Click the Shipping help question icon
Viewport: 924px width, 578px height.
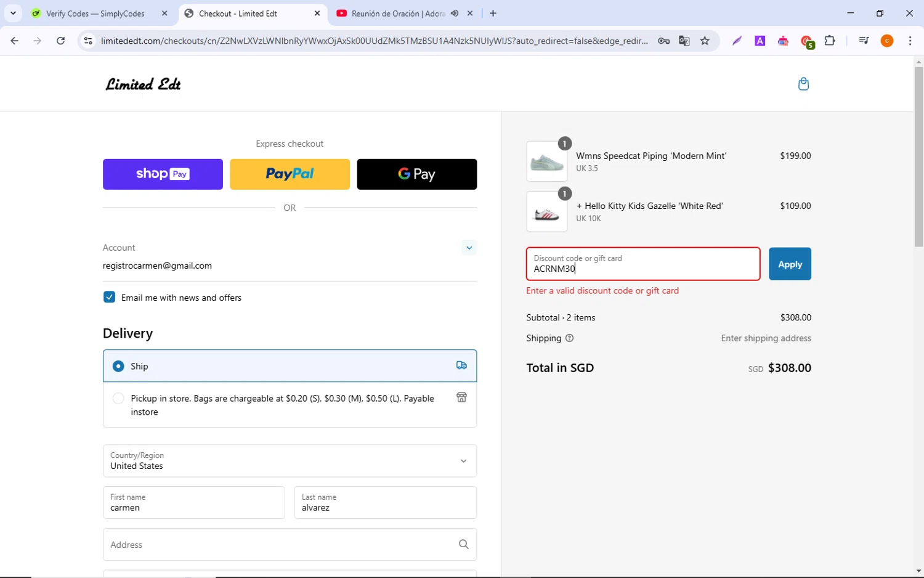(569, 338)
